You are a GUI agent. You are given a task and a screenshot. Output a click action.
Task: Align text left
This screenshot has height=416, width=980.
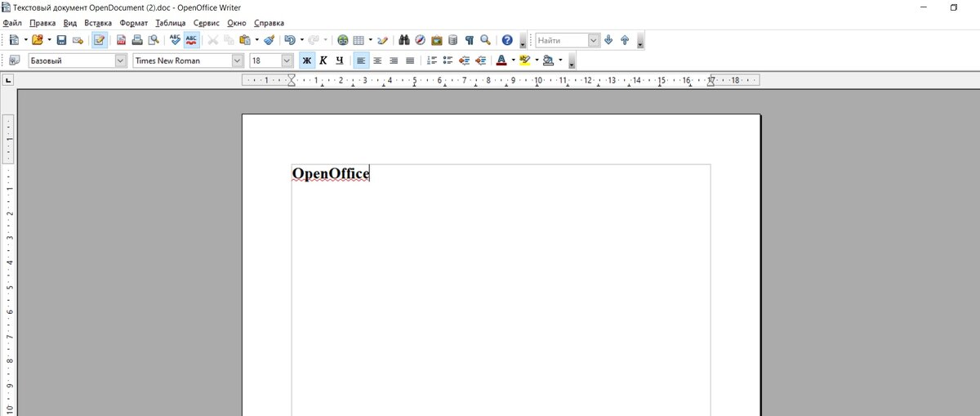pos(361,60)
